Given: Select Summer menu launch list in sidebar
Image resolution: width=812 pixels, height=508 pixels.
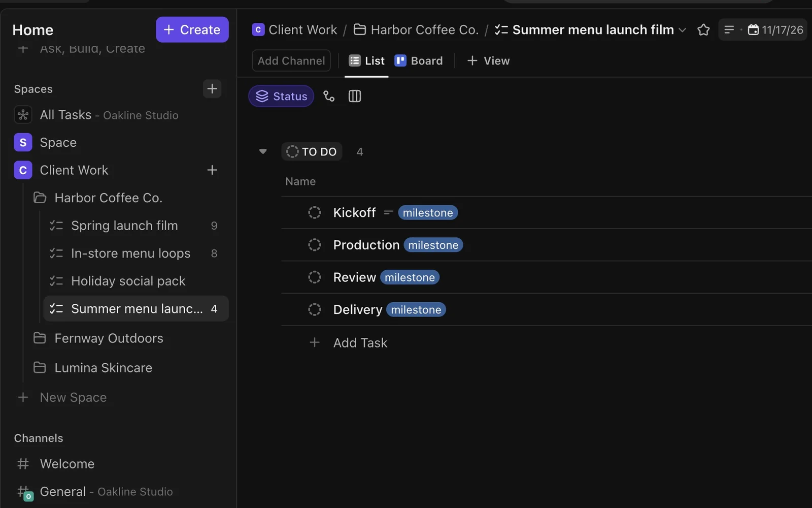Looking at the screenshot, I should click(x=136, y=309).
